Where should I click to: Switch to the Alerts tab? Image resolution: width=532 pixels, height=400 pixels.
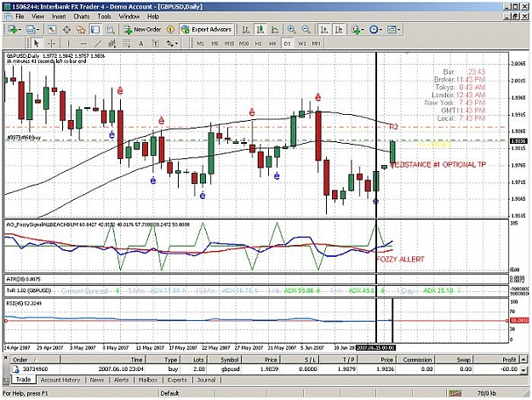[x=121, y=380]
